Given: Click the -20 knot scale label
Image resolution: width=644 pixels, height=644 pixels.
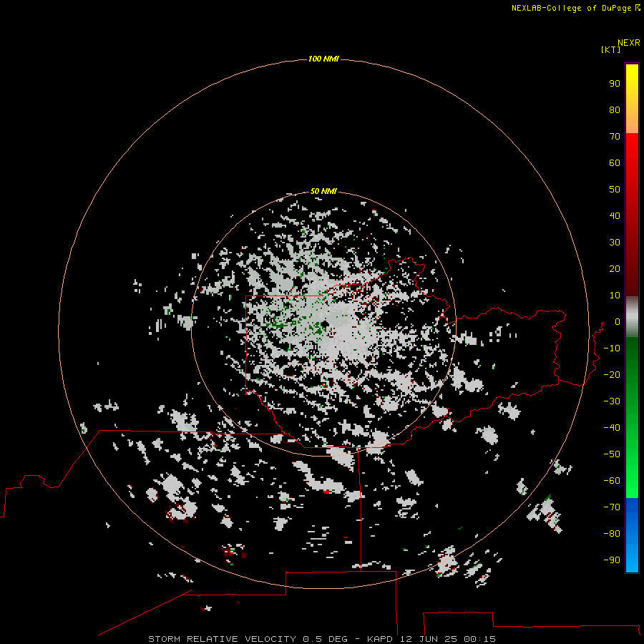Looking at the screenshot, I should 612,374.
